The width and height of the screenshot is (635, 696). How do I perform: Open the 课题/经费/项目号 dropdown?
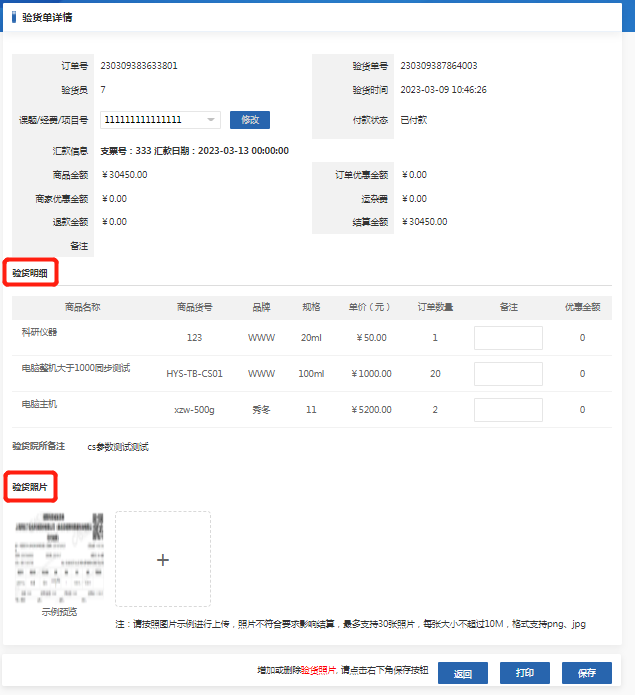pos(160,120)
